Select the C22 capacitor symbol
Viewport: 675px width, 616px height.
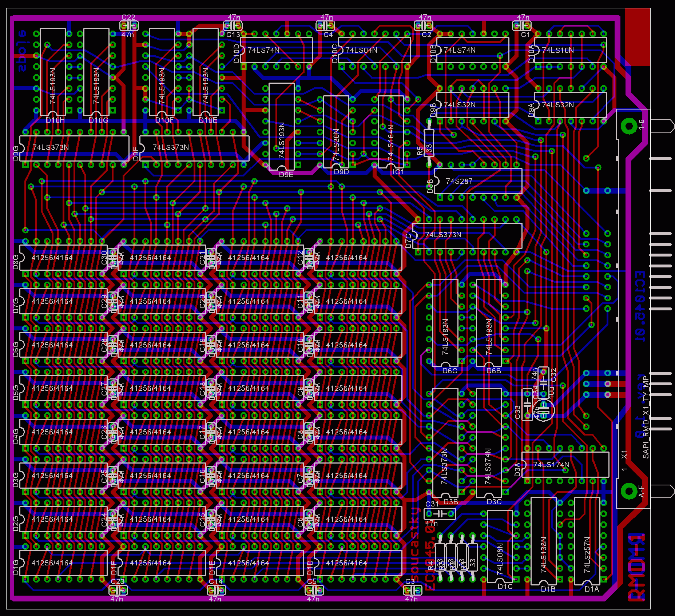(129, 26)
